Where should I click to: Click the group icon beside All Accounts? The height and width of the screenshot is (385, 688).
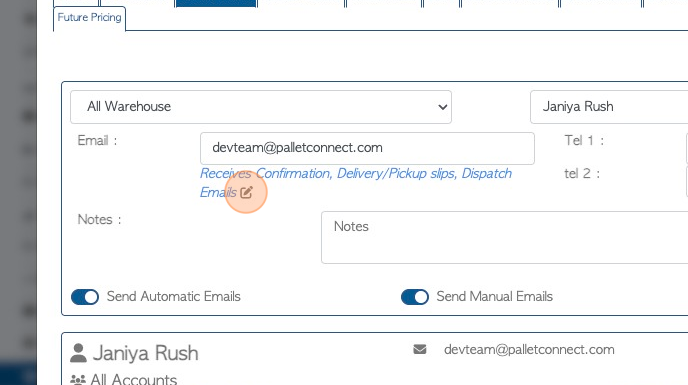click(78, 380)
